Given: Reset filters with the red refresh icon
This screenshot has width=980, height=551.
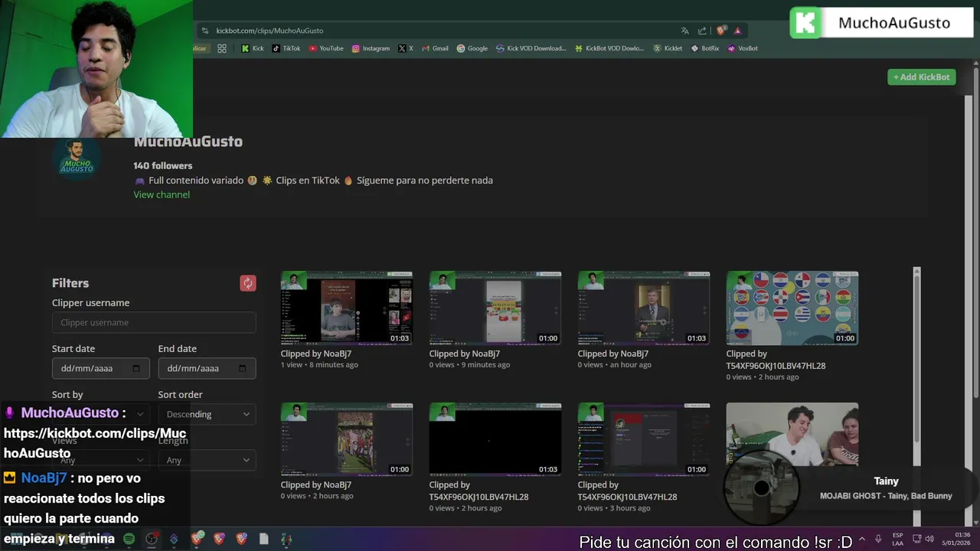Looking at the screenshot, I should point(247,283).
